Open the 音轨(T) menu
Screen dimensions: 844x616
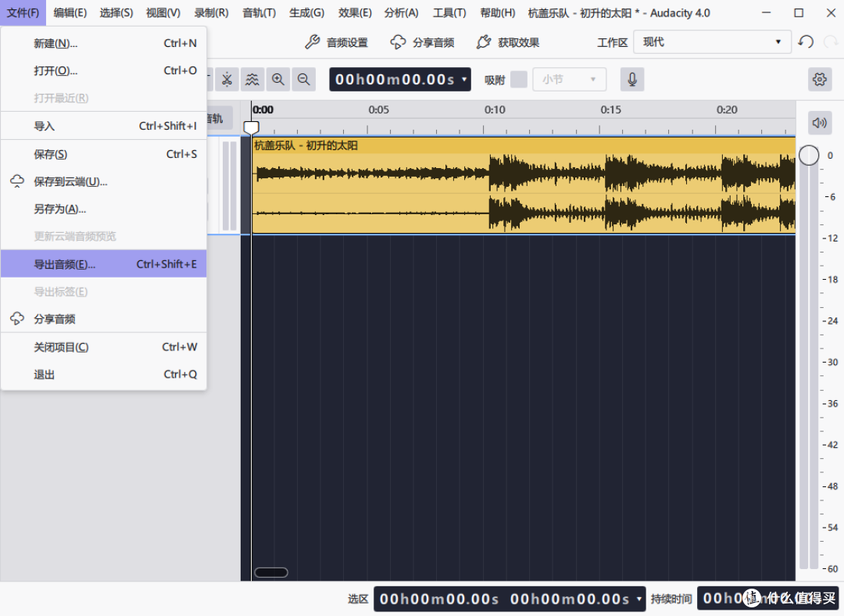259,13
